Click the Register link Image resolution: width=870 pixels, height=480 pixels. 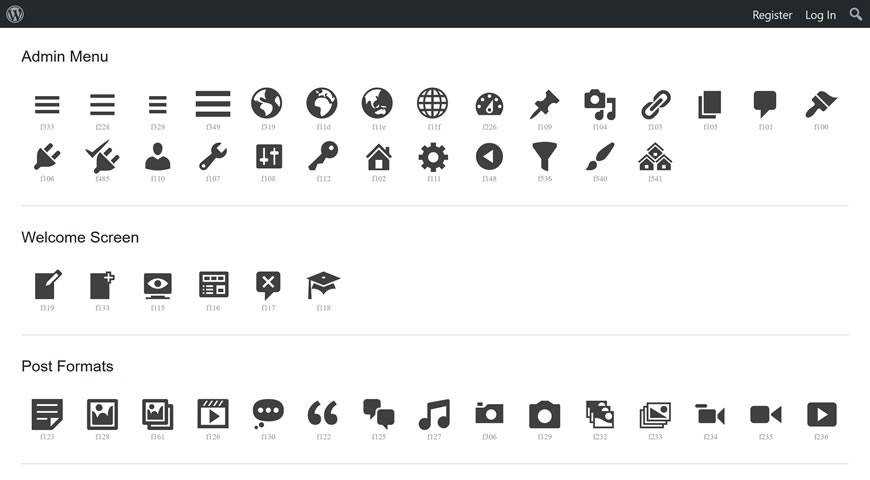tap(772, 15)
